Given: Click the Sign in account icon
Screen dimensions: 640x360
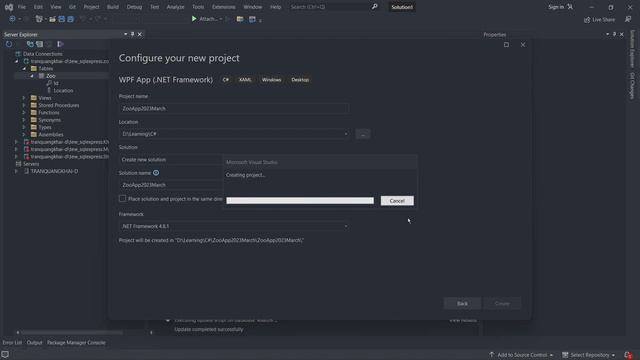Looking at the screenshot, I should tap(570, 7).
